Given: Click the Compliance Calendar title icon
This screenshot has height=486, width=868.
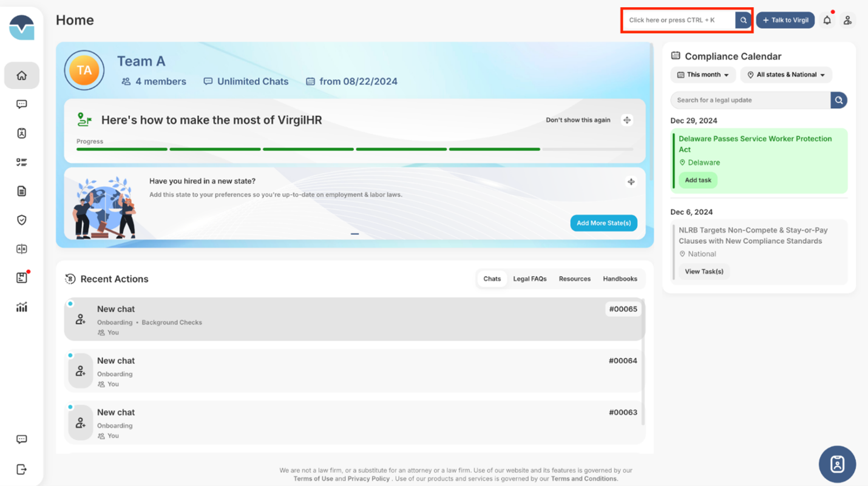Looking at the screenshot, I should tap(676, 56).
